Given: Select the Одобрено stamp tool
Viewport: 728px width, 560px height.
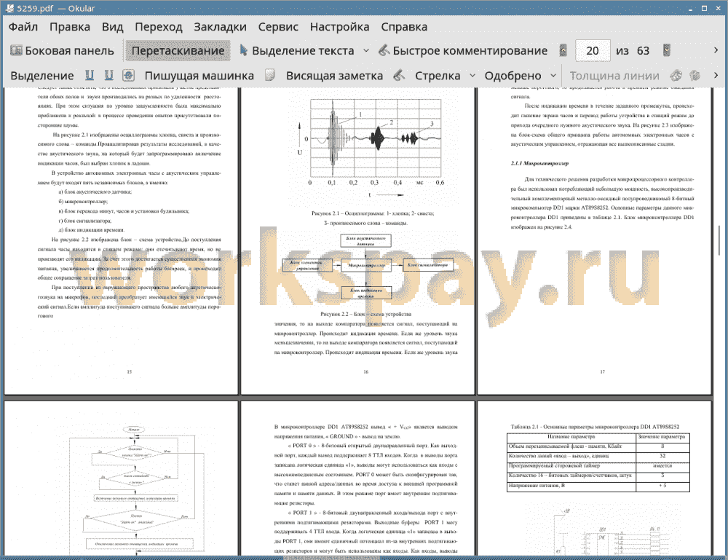Looking at the screenshot, I should pos(513,76).
